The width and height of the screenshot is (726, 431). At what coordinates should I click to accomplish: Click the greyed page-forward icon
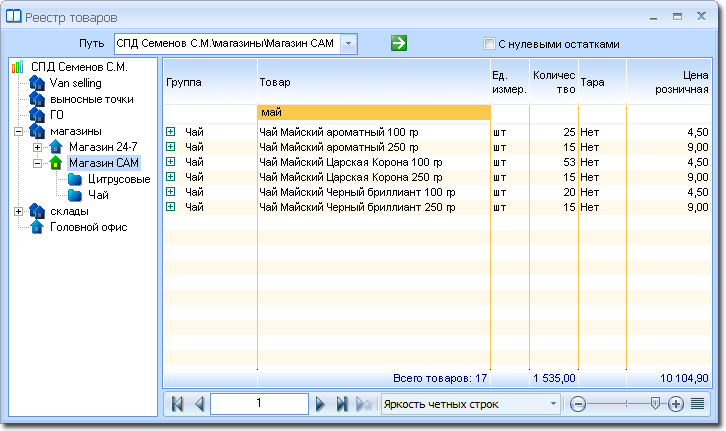point(364,404)
